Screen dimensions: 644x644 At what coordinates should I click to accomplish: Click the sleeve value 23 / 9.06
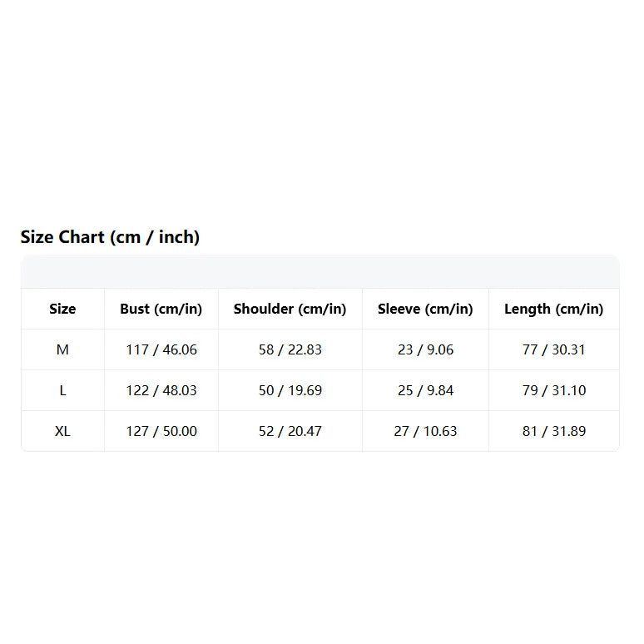coord(425,349)
